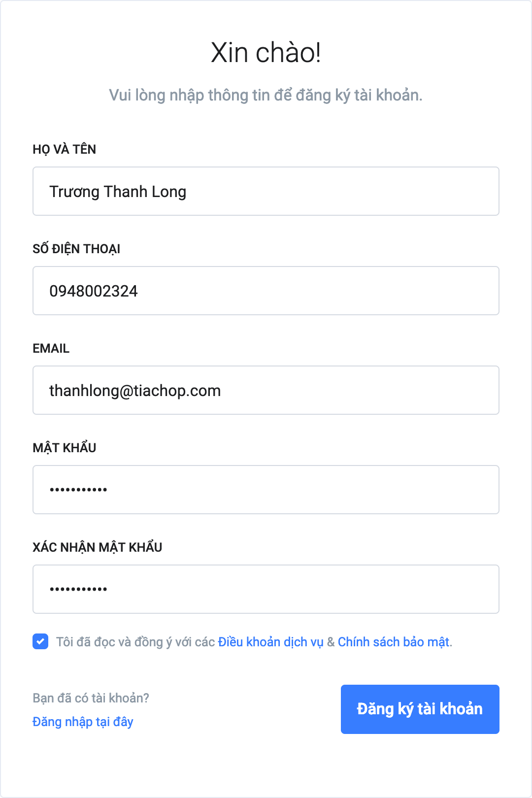Open the Điều khoản dịch vụ link

[270, 642]
